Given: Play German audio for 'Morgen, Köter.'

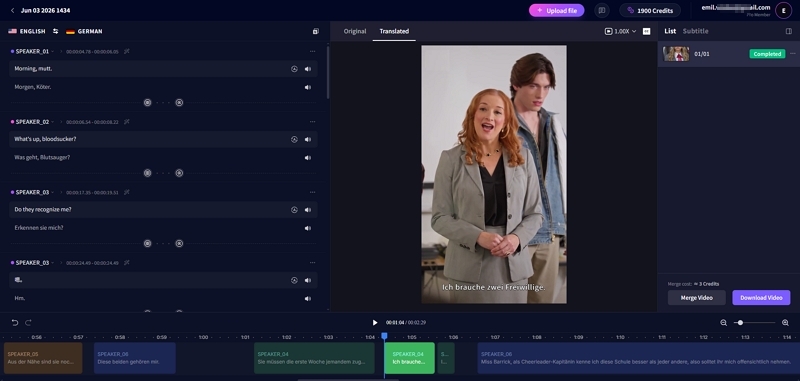Looking at the screenshot, I should 308,87.
